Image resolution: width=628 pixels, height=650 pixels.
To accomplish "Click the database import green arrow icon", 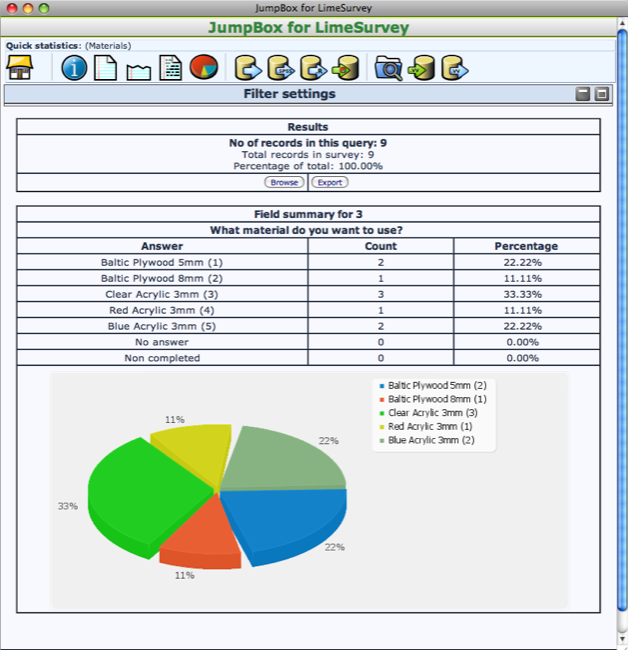I will (346, 68).
